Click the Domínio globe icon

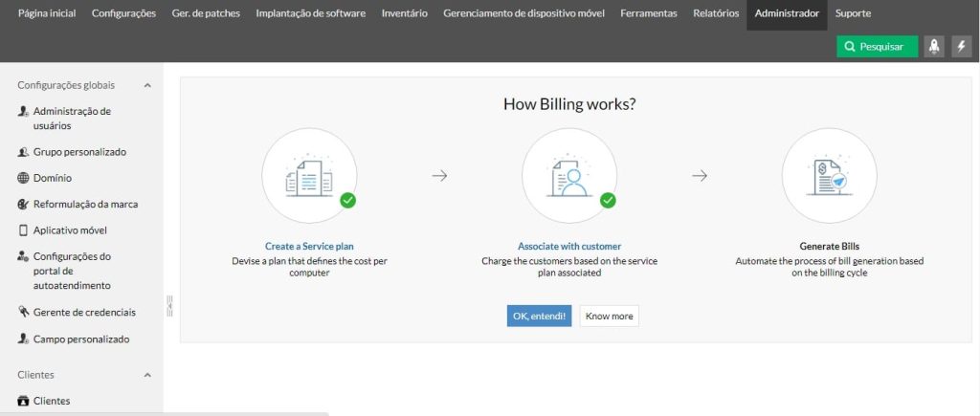point(24,178)
